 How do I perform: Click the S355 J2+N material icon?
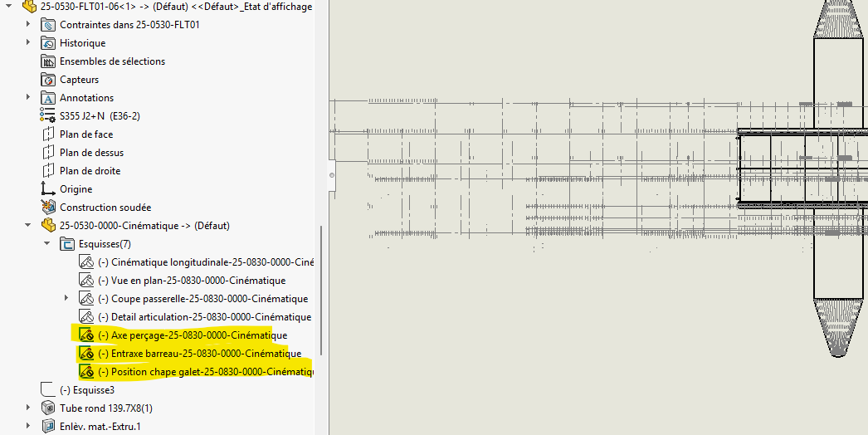coord(48,116)
